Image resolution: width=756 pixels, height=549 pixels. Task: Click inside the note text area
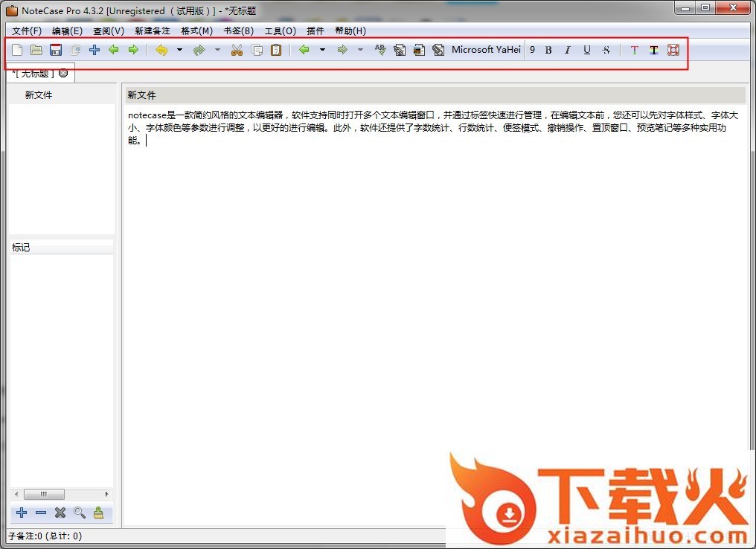[x=435, y=313]
